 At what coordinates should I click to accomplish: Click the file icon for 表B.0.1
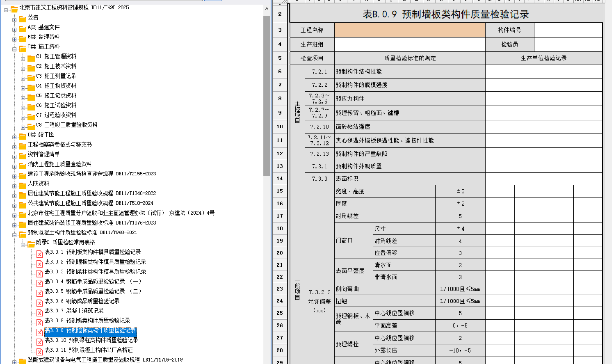(x=40, y=253)
